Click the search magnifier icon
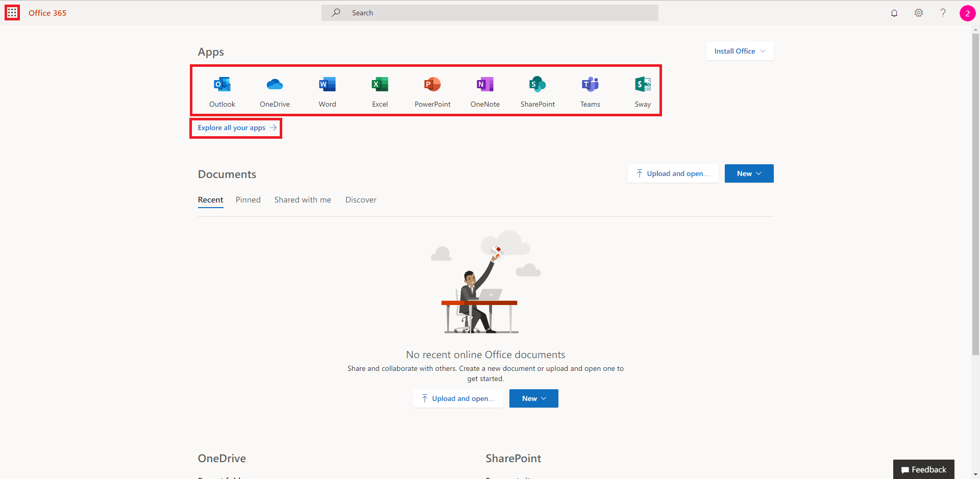The height and width of the screenshot is (479, 980). pyautogui.click(x=336, y=13)
